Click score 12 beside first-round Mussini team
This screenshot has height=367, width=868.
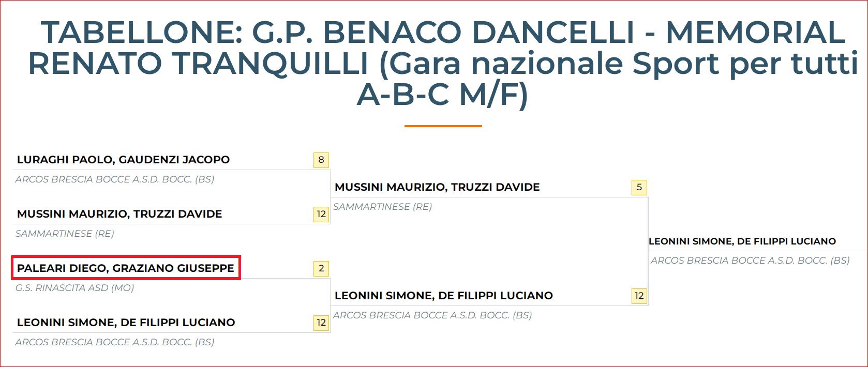pyautogui.click(x=321, y=214)
